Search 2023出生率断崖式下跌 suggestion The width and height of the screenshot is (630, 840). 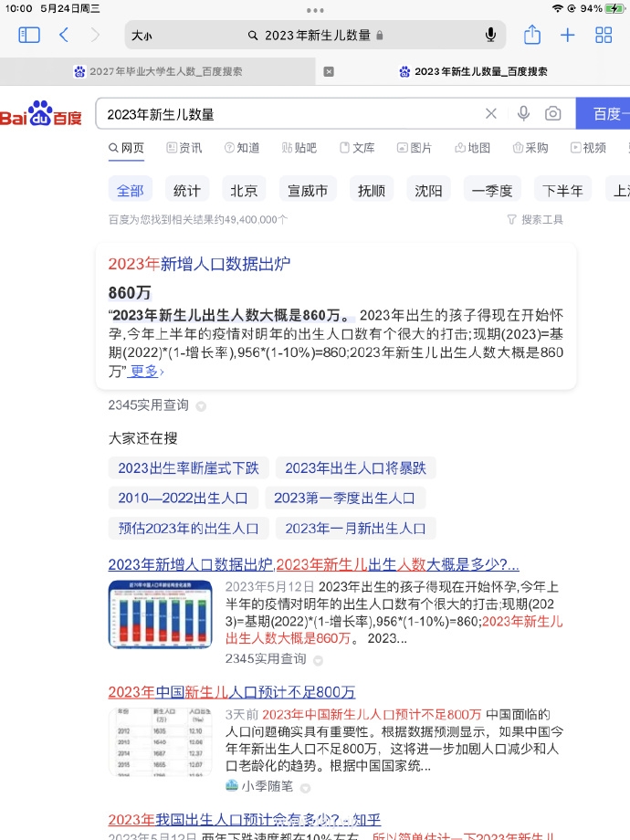[188, 467]
